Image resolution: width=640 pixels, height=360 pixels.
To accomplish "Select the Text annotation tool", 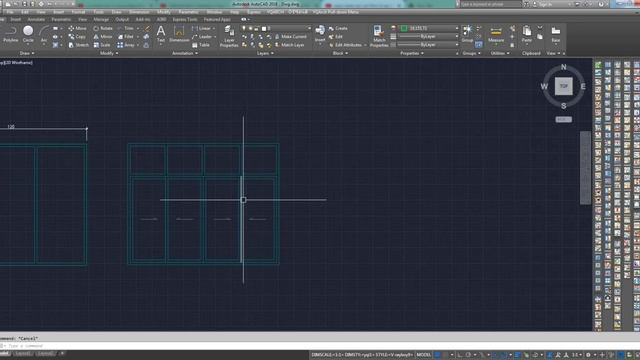I will (x=161, y=34).
